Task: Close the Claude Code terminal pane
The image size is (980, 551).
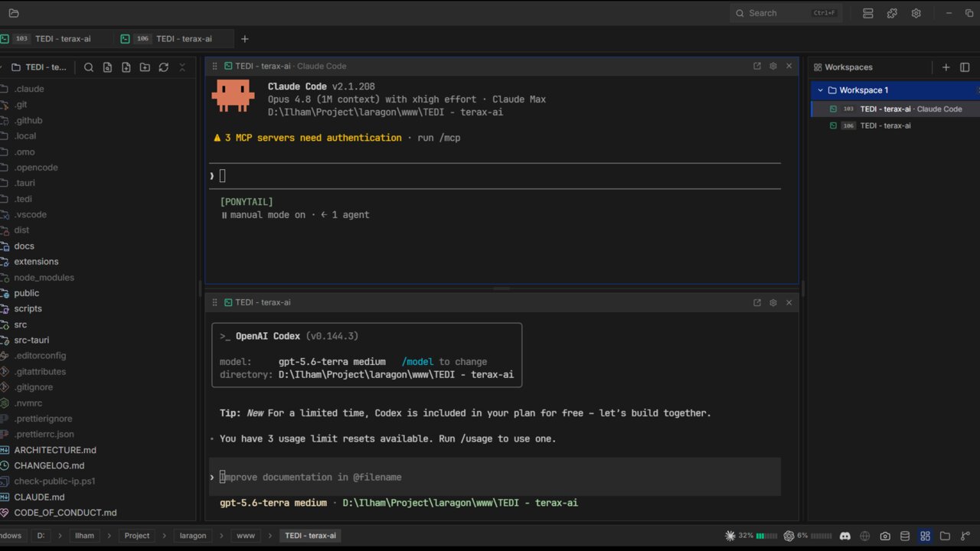Action: click(789, 66)
